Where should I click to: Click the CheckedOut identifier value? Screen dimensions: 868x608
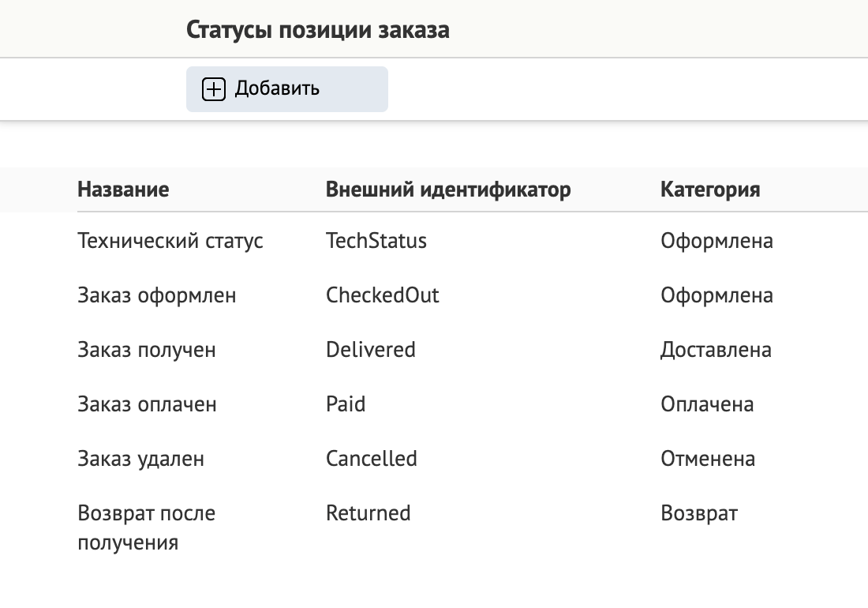tap(383, 295)
